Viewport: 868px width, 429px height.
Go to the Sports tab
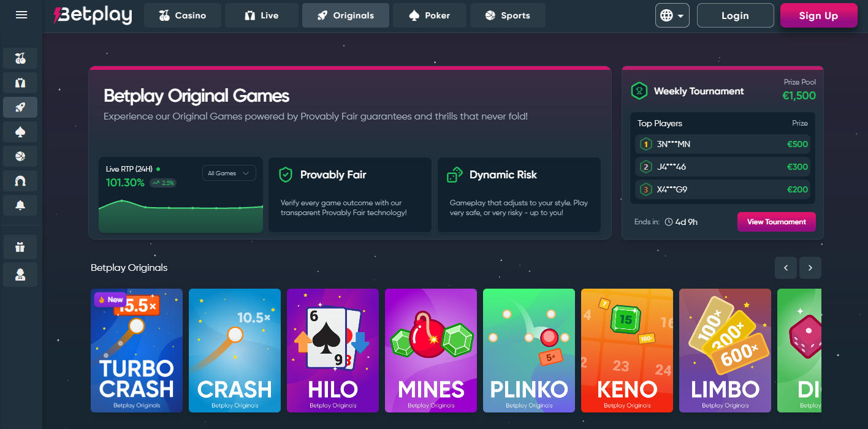[x=508, y=15]
